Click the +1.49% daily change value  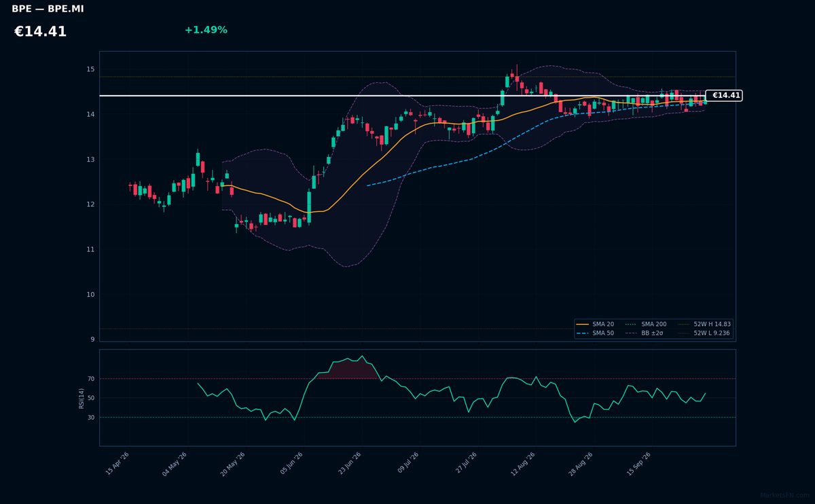tap(206, 30)
